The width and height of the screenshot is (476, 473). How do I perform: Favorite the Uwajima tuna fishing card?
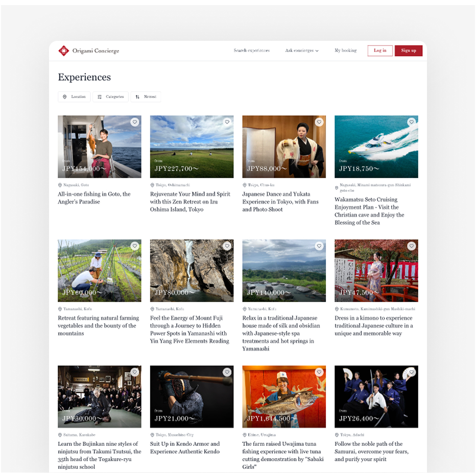[x=319, y=372]
